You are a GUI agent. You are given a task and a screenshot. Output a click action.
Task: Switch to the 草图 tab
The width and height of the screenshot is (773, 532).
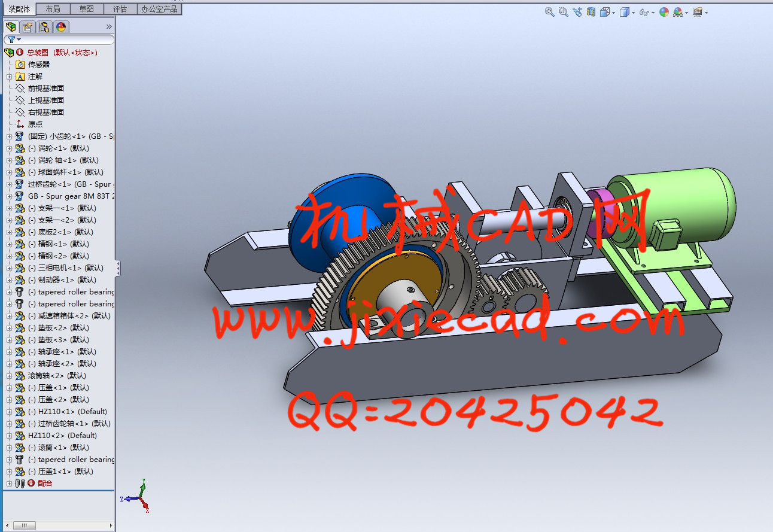click(86, 9)
